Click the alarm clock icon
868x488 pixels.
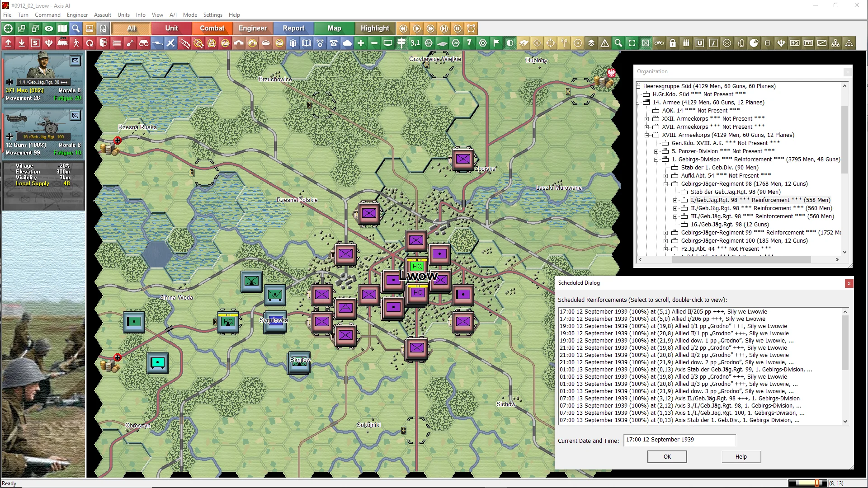[471, 28]
